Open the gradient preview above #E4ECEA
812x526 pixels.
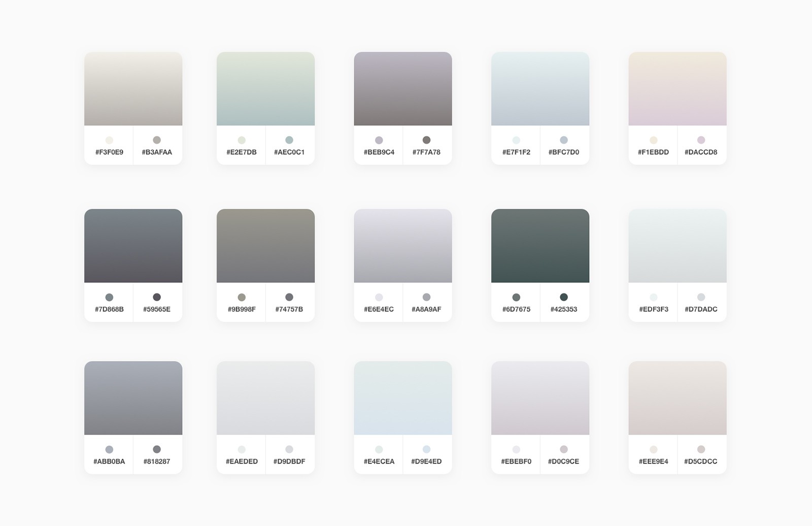click(403, 398)
